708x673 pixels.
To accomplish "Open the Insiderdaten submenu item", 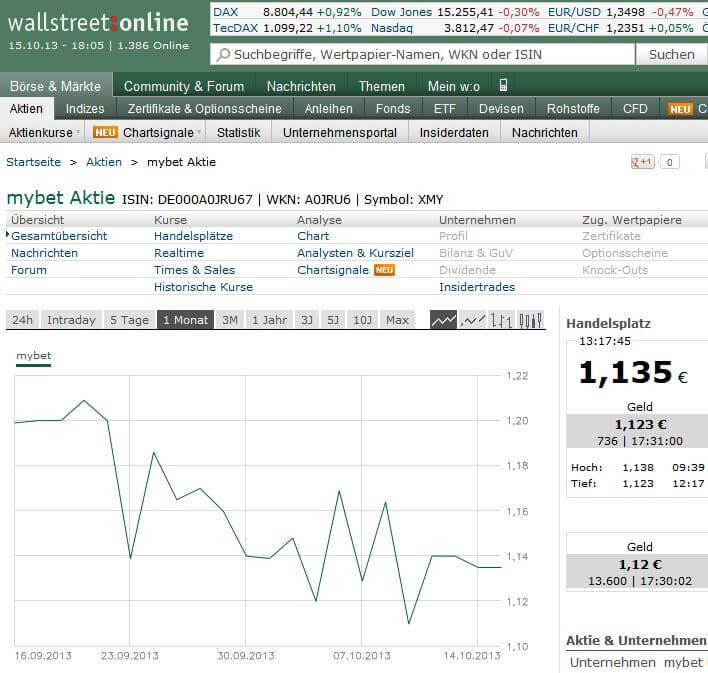I will 454,133.
